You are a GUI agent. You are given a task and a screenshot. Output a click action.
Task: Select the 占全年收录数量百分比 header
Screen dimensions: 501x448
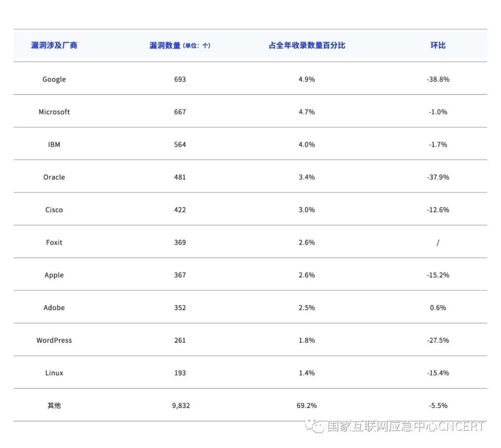[307, 45]
